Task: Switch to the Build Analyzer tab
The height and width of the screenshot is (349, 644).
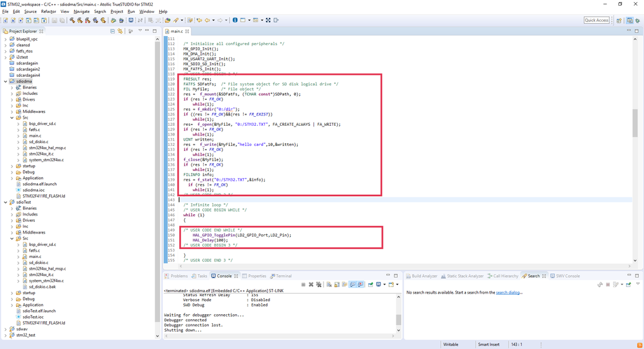Action: [x=422, y=276]
